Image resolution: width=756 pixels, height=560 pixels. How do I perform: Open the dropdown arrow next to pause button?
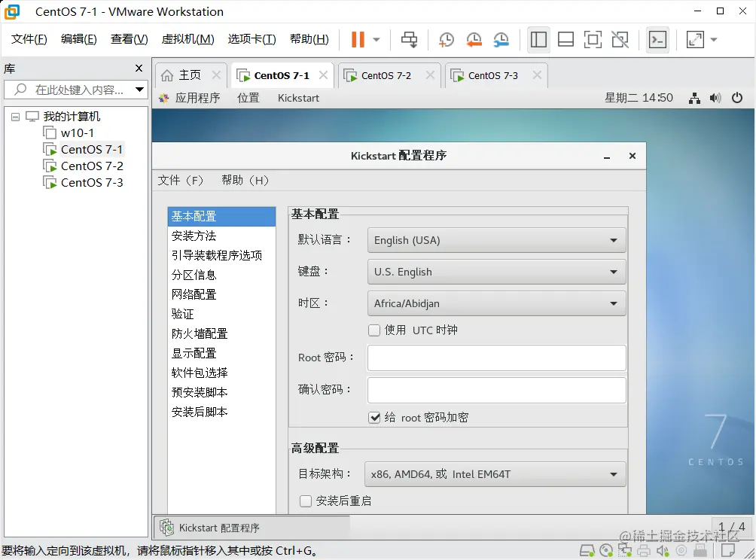(376, 40)
